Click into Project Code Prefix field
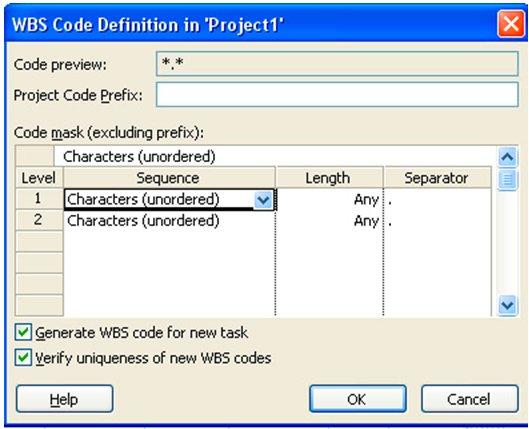This screenshot has width=529, height=429. pos(337,94)
